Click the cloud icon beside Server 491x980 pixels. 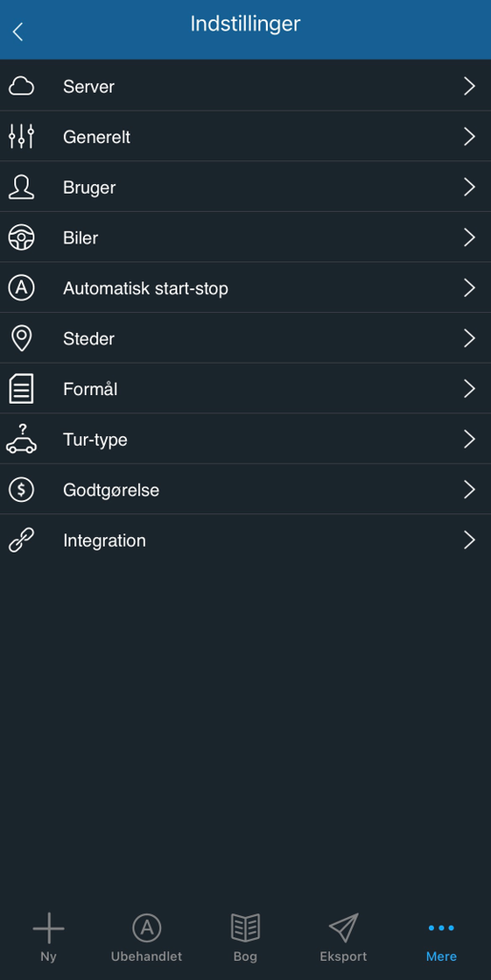[x=21, y=86]
